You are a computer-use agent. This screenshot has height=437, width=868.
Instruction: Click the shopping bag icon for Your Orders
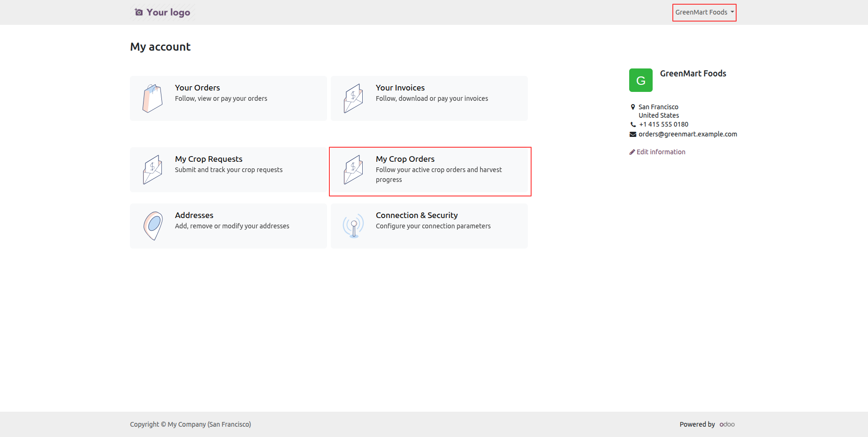tap(152, 98)
